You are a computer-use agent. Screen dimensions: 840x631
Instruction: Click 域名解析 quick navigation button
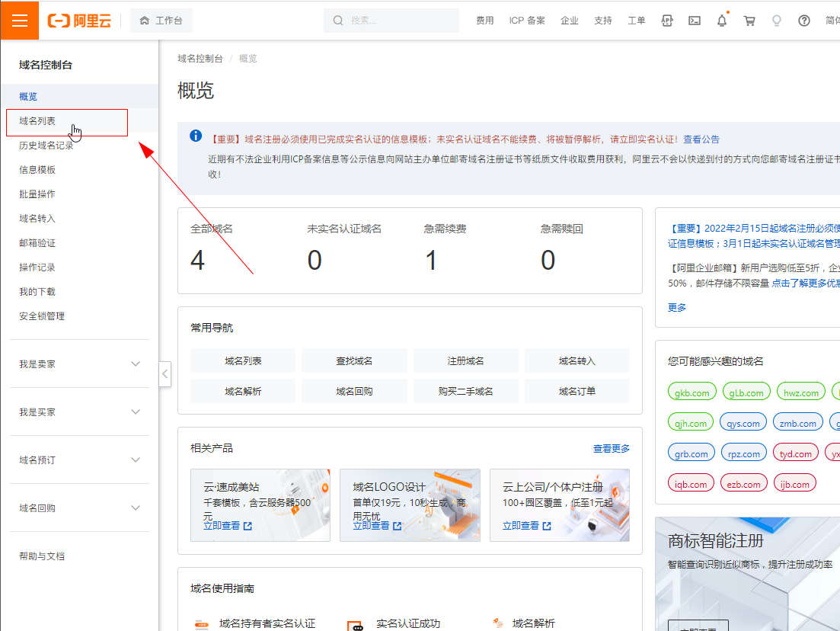click(x=243, y=392)
